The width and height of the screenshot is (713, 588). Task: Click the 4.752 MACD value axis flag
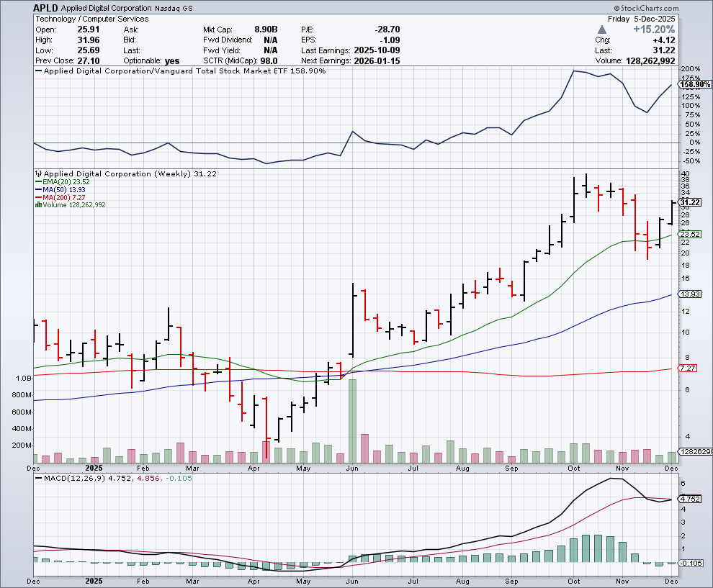click(691, 499)
